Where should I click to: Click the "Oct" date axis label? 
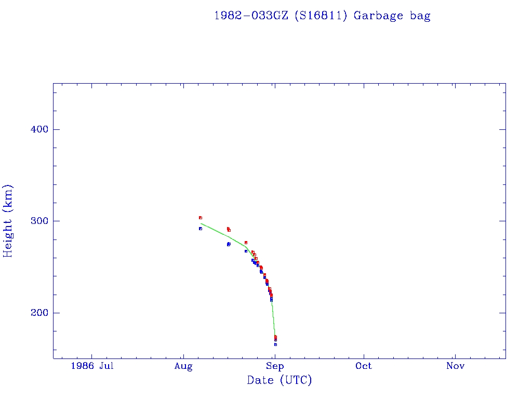[364, 366]
